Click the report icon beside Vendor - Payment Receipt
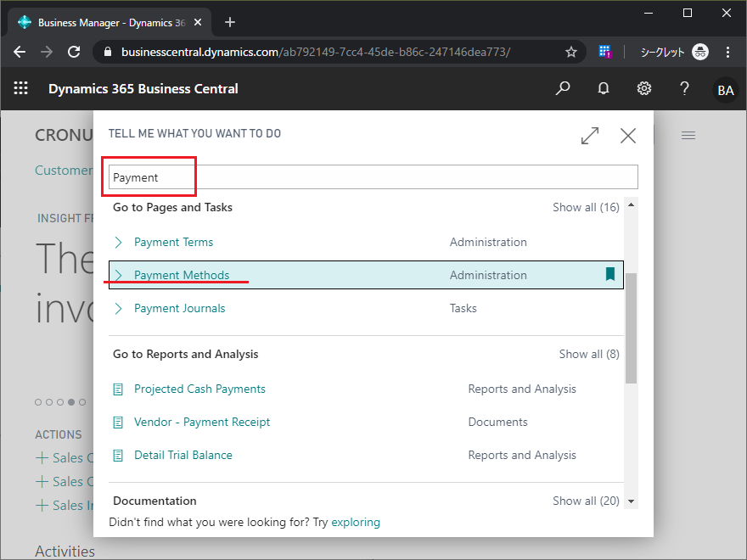 [x=118, y=423]
